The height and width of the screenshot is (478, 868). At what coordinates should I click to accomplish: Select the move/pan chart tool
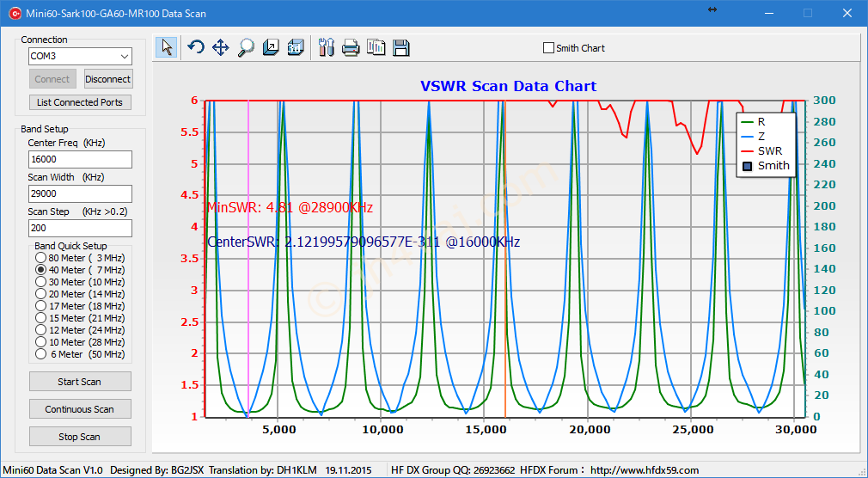[x=220, y=47]
